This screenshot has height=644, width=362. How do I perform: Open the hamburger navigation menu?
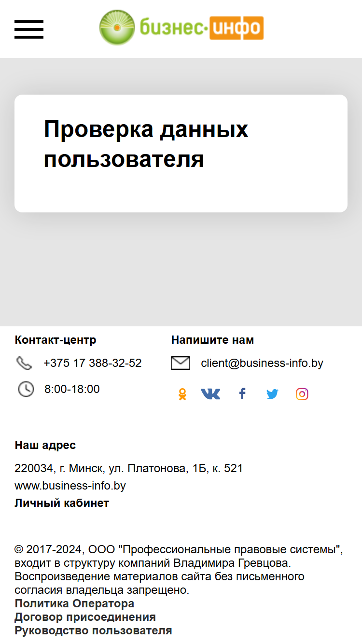pos(29,29)
